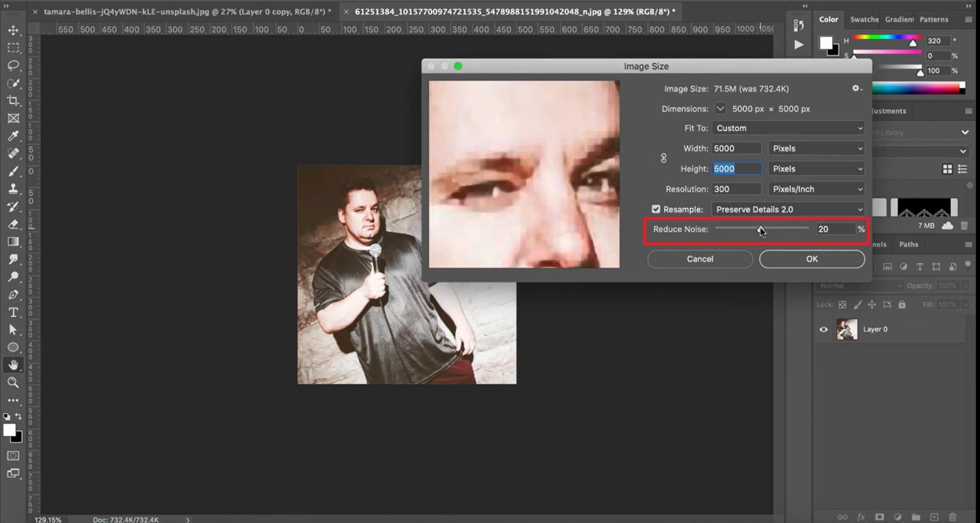Select the Move tool

13,30
